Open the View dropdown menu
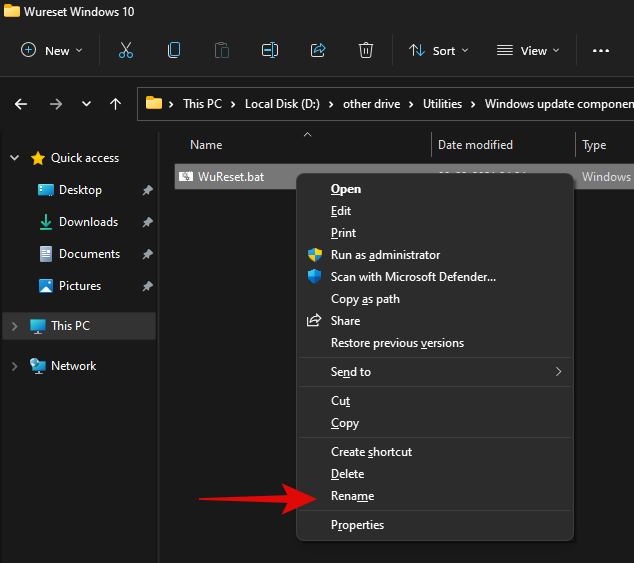634x563 pixels. click(528, 50)
